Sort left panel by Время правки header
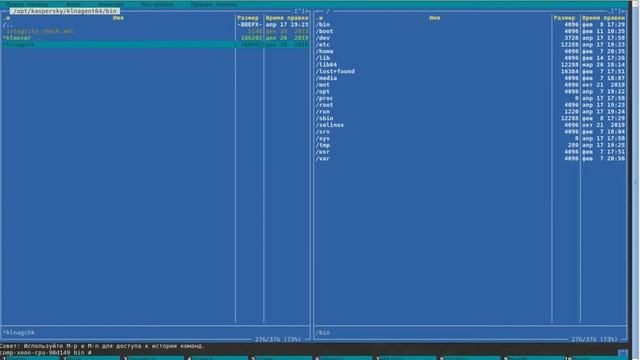The width and height of the screenshot is (640, 360). tap(287, 18)
